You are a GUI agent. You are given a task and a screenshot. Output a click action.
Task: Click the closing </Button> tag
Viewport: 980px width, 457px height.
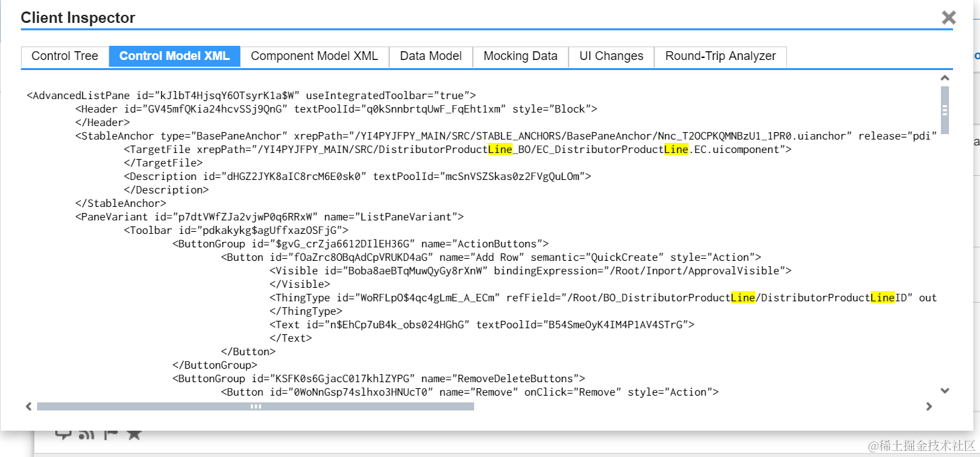pyautogui.click(x=248, y=352)
